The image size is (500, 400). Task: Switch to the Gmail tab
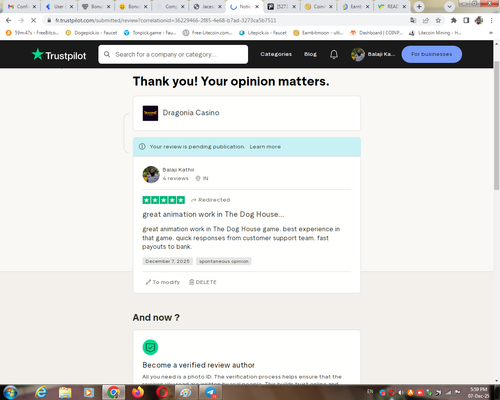tap(22, 7)
